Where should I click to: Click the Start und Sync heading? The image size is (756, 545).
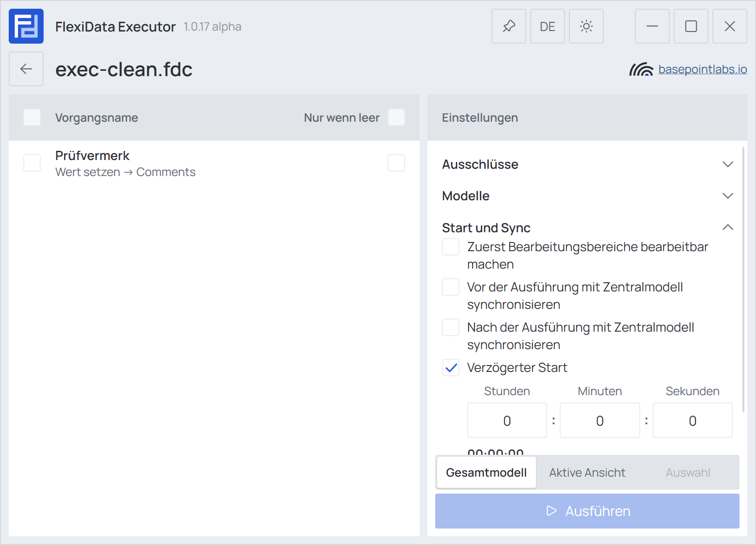486,227
